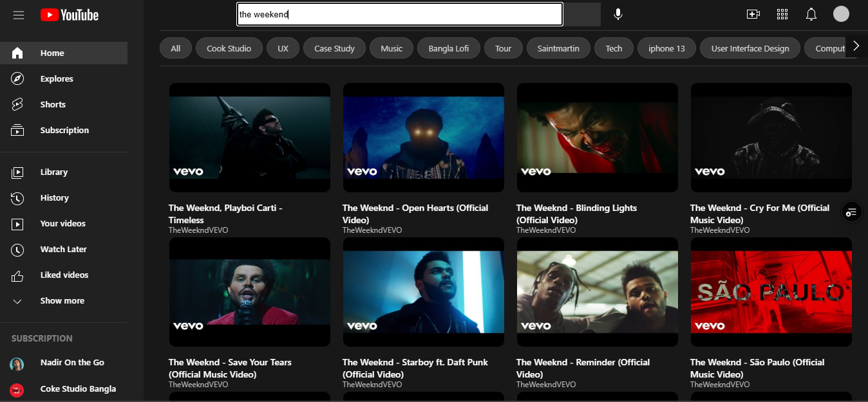
Task: Click TheWeekndVEVO under Starboy video
Action: point(372,385)
